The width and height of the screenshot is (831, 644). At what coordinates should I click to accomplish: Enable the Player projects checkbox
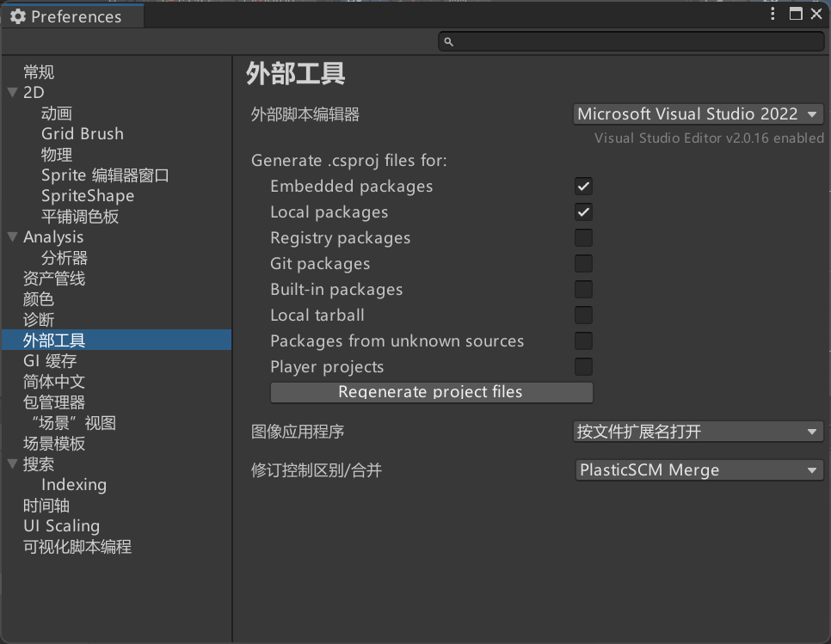583,367
